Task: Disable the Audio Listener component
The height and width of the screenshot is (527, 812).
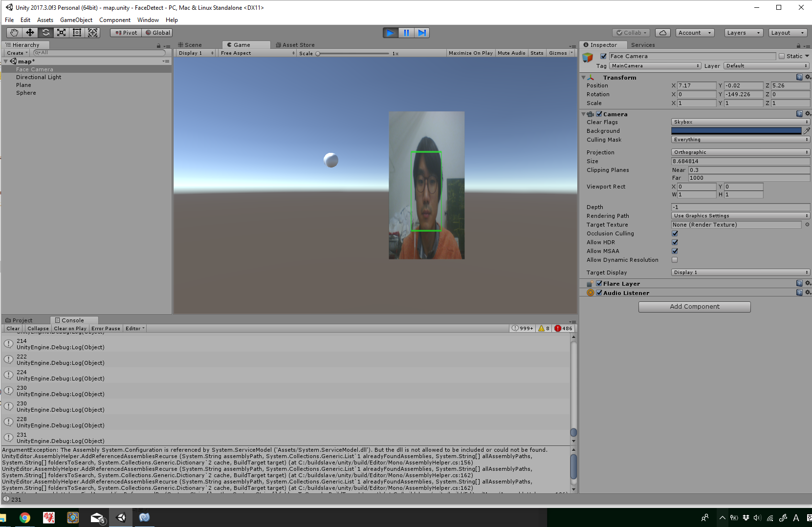Action: pyautogui.click(x=599, y=293)
